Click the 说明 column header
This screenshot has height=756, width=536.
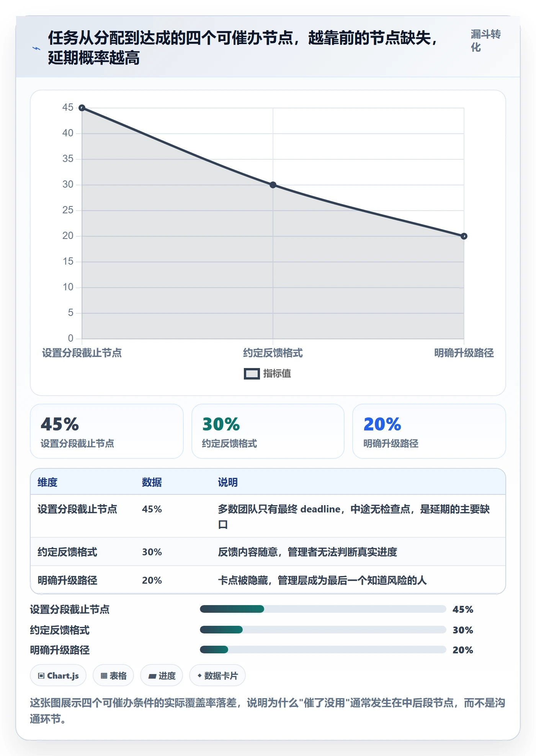(228, 482)
